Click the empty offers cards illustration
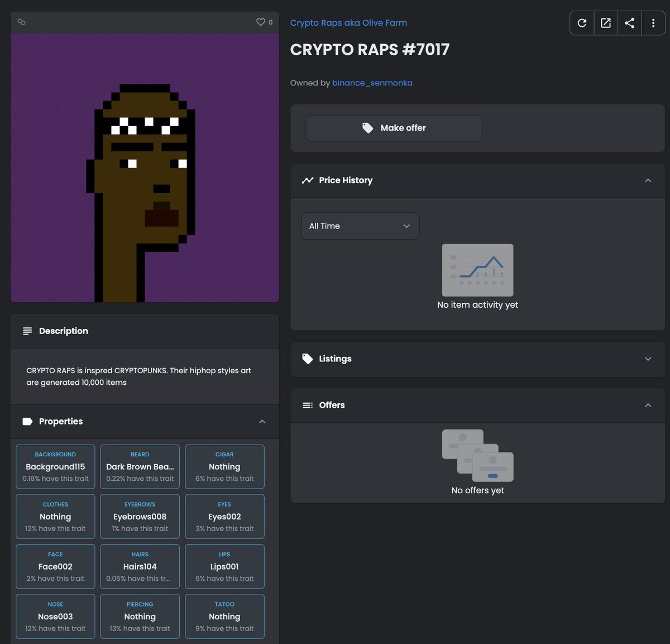 [477, 455]
